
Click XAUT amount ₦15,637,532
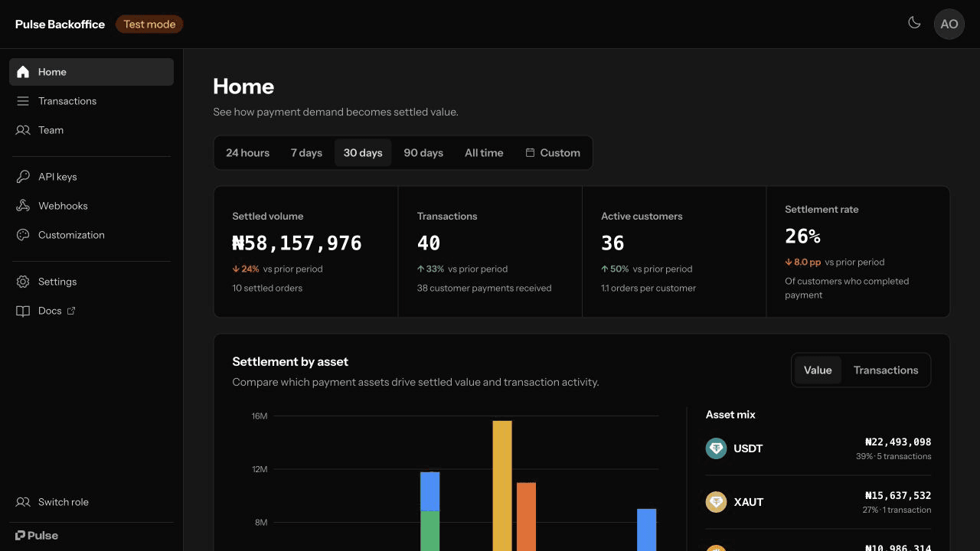click(x=898, y=495)
